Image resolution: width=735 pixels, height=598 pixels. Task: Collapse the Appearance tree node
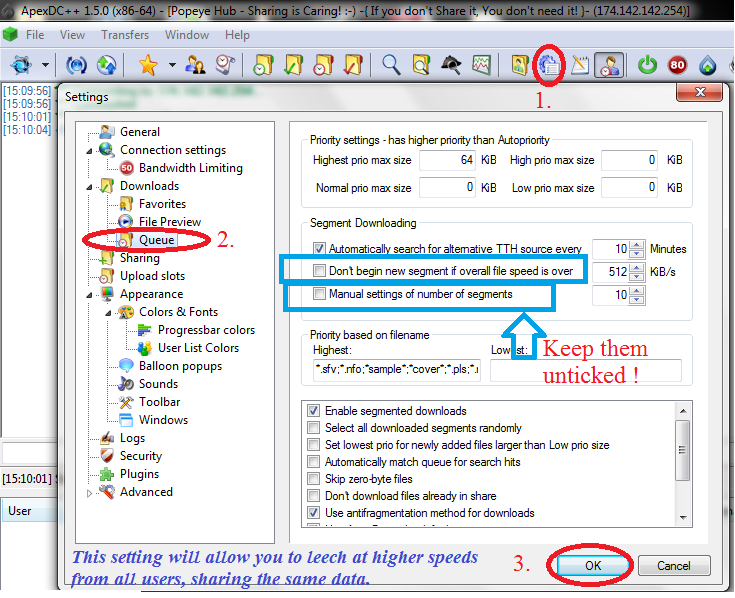point(89,295)
